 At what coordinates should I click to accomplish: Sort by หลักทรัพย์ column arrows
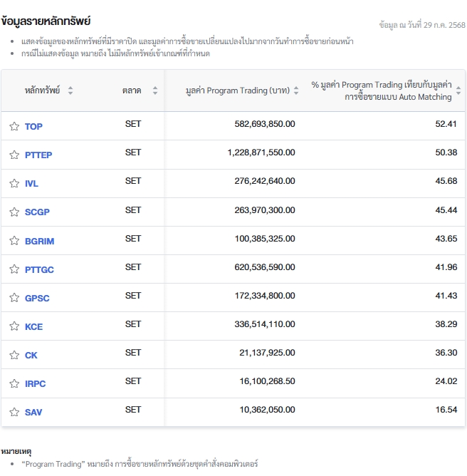point(70,90)
